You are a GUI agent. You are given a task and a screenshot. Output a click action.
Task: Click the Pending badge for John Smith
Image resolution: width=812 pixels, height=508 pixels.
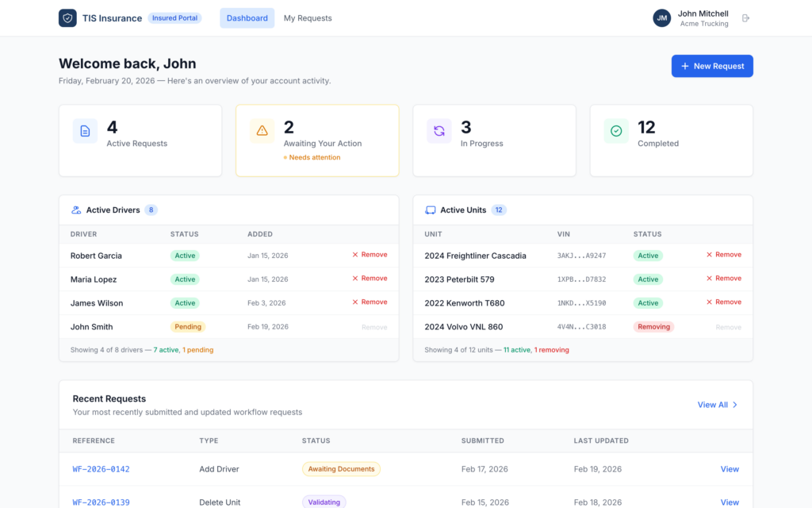[188, 327]
